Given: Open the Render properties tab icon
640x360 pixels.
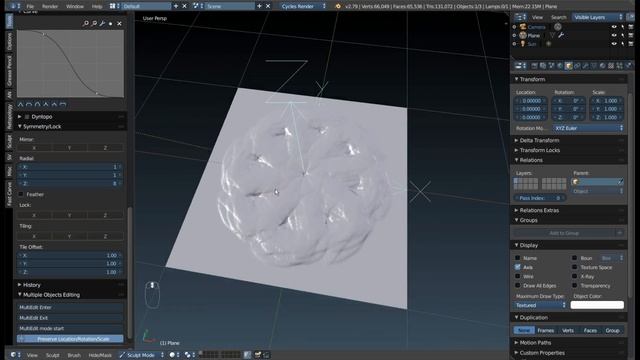Looking at the screenshot, I should (534, 66).
